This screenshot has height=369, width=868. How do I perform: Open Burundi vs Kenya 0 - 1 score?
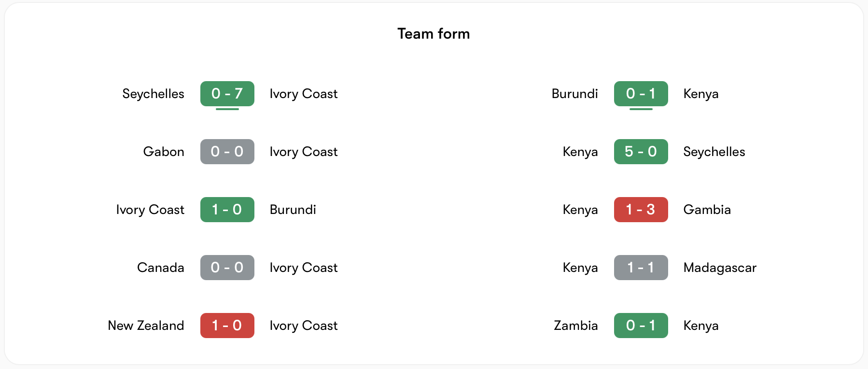(641, 94)
